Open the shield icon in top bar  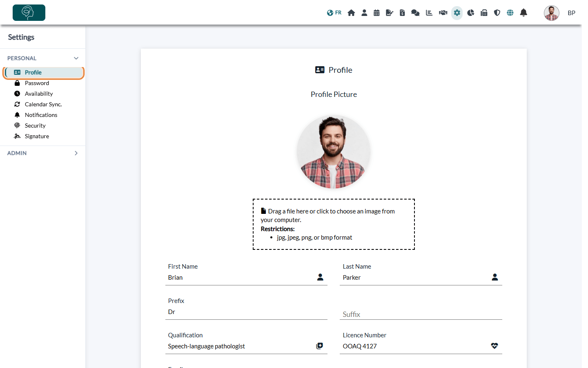pos(497,13)
